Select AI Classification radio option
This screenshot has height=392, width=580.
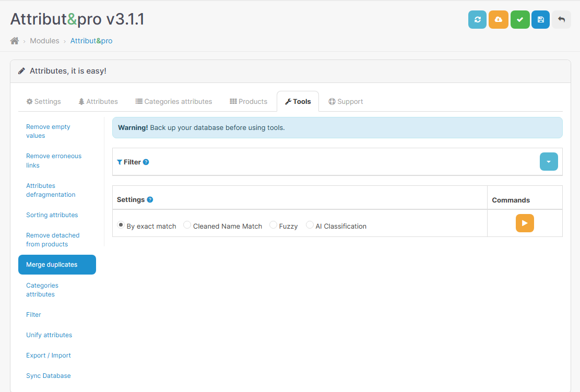310,225
